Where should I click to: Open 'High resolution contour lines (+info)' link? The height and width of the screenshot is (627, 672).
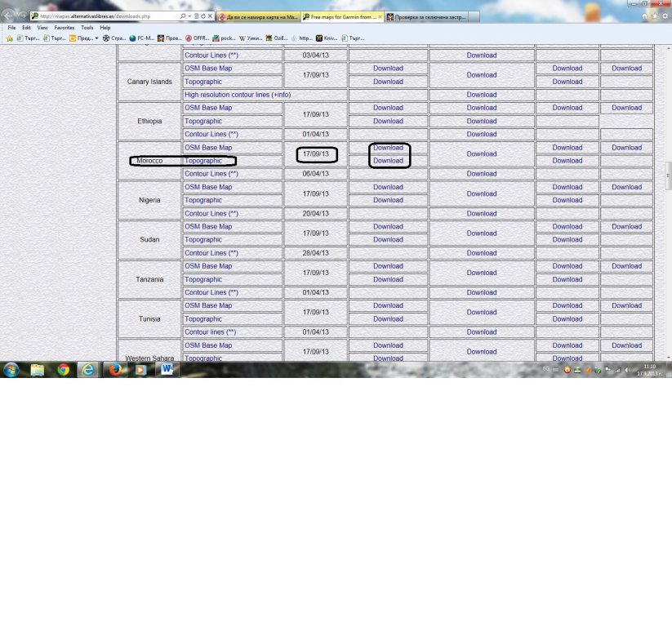pos(238,95)
